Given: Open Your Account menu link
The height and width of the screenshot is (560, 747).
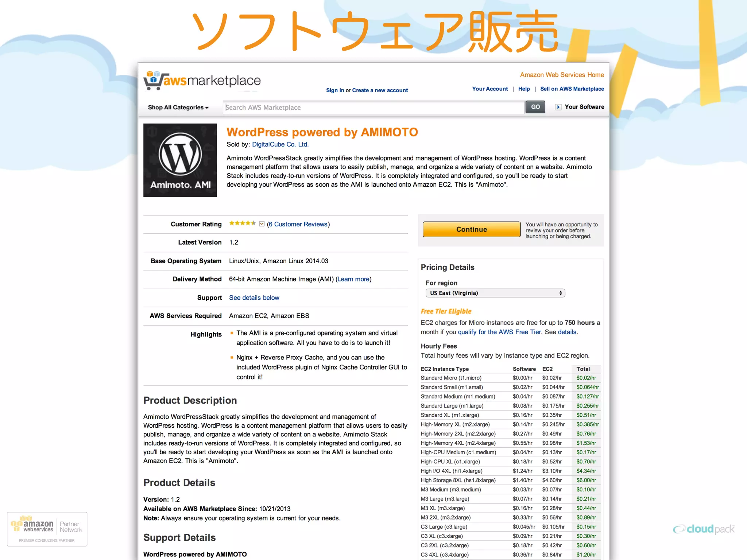Looking at the screenshot, I should (490, 89).
